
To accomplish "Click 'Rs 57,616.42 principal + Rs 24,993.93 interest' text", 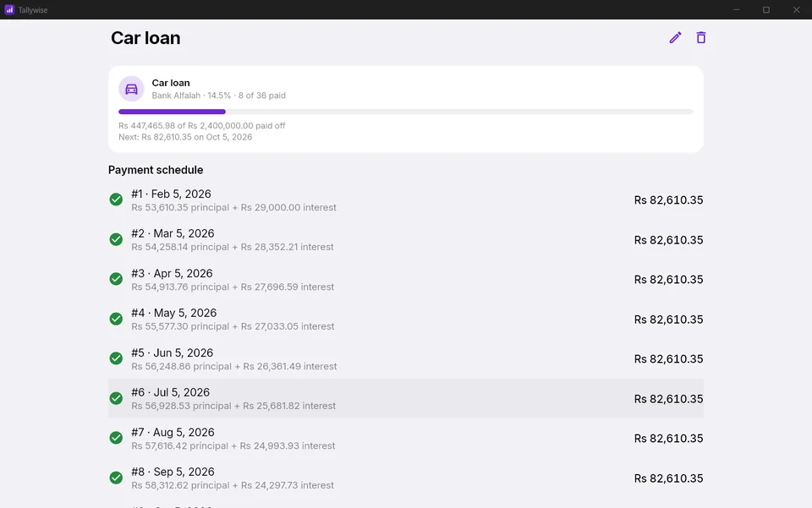I will (x=233, y=446).
